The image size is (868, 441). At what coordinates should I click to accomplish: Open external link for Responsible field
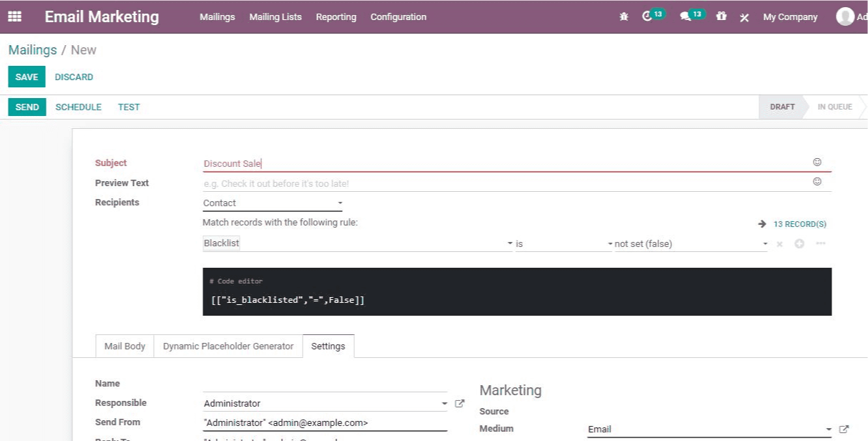tap(460, 404)
